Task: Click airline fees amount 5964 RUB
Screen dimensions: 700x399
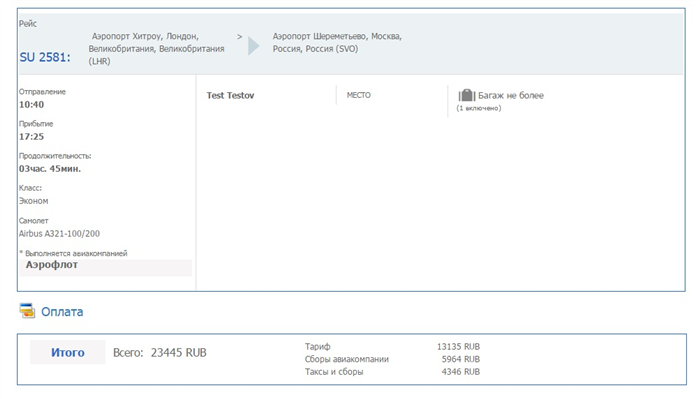Action: coord(461,359)
